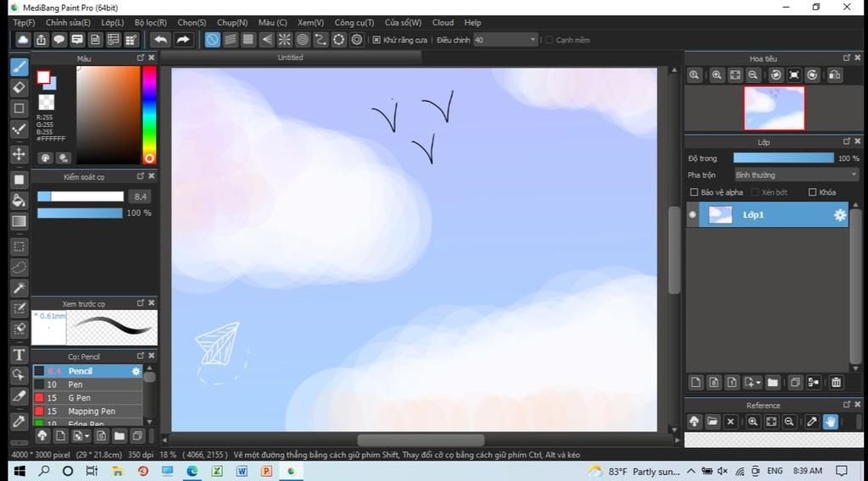Screen dimensions: 868x481
Task: Select the Bucket fill tool
Action: [19, 200]
